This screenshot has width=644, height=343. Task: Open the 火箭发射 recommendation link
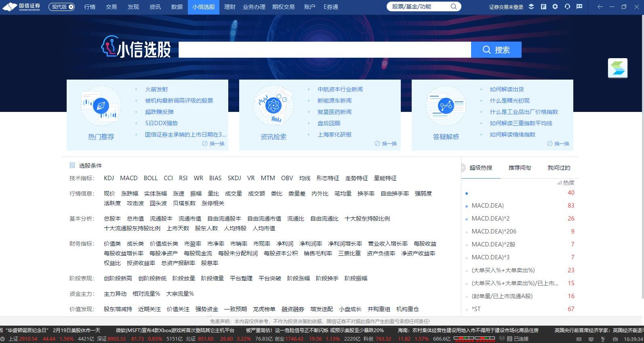click(x=156, y=89)
